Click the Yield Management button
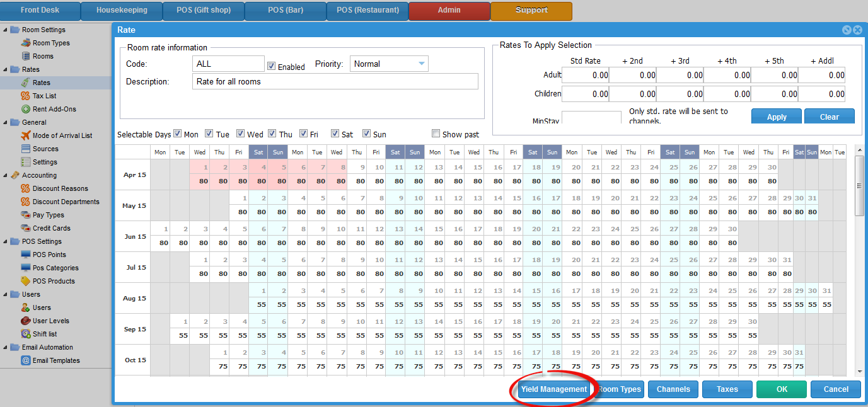 553,389
